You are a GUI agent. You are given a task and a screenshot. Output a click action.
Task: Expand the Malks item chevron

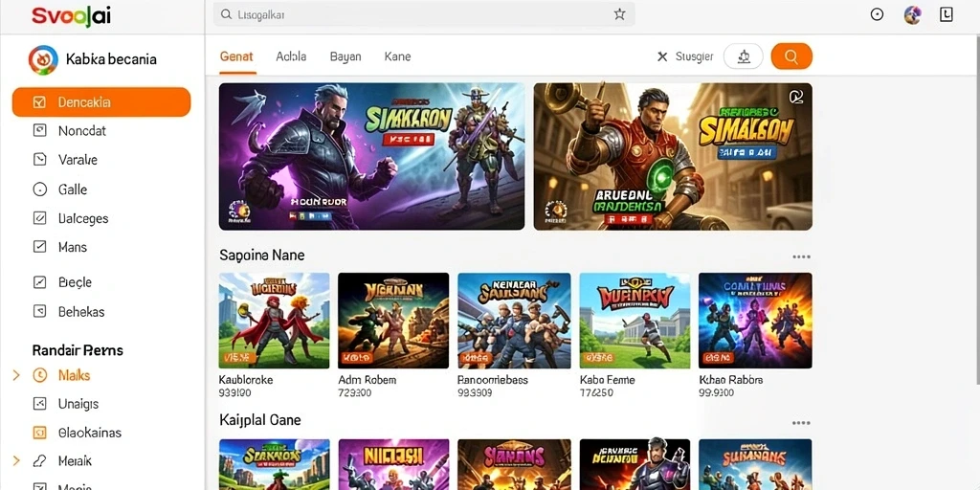coord(16,375)
